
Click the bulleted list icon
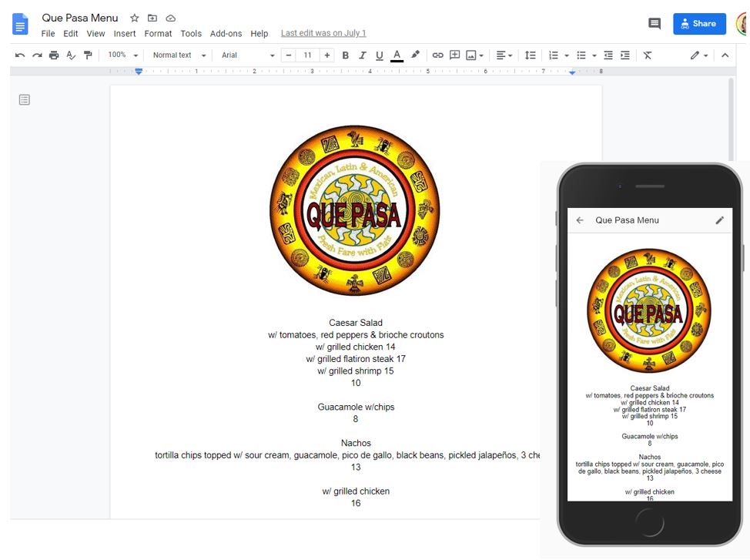click(581, 55)
